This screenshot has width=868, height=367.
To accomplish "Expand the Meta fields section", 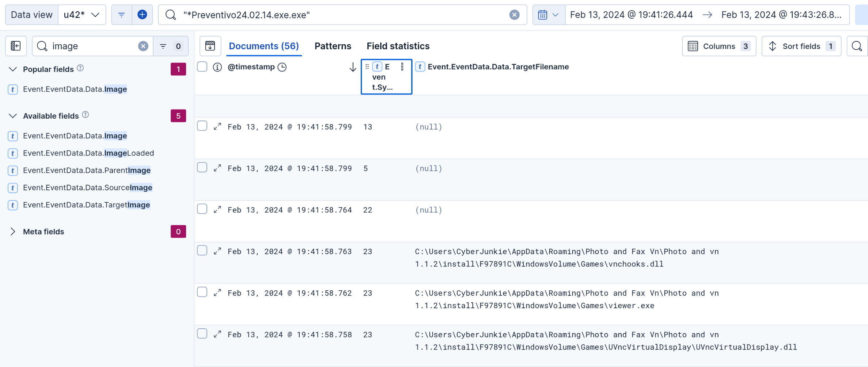I will click(x=13, y=232).
